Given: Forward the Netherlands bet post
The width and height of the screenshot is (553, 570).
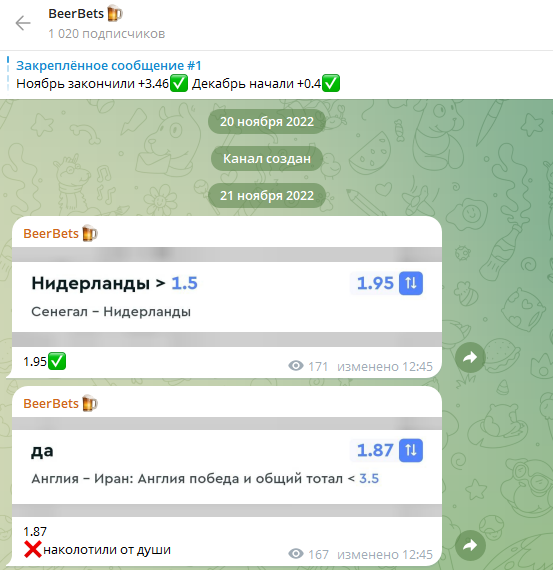Looking at the screenshot, I should click(470, 358).
